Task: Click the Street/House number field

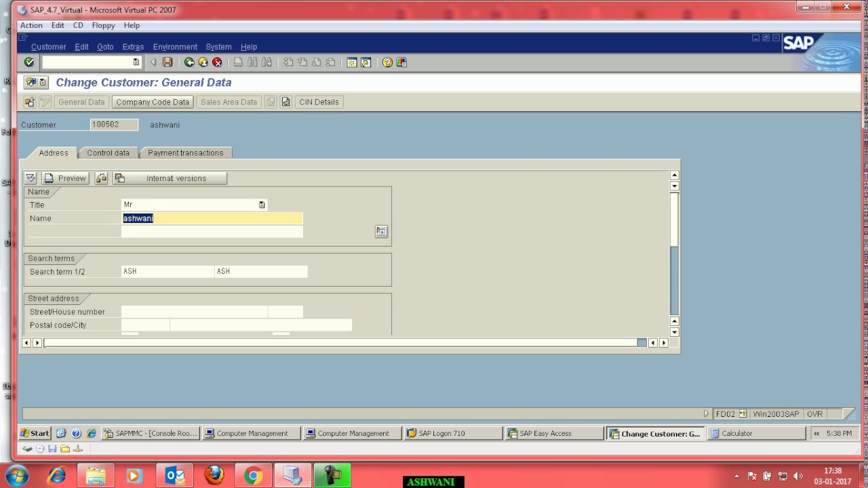Action: click(x=194, y=312)
